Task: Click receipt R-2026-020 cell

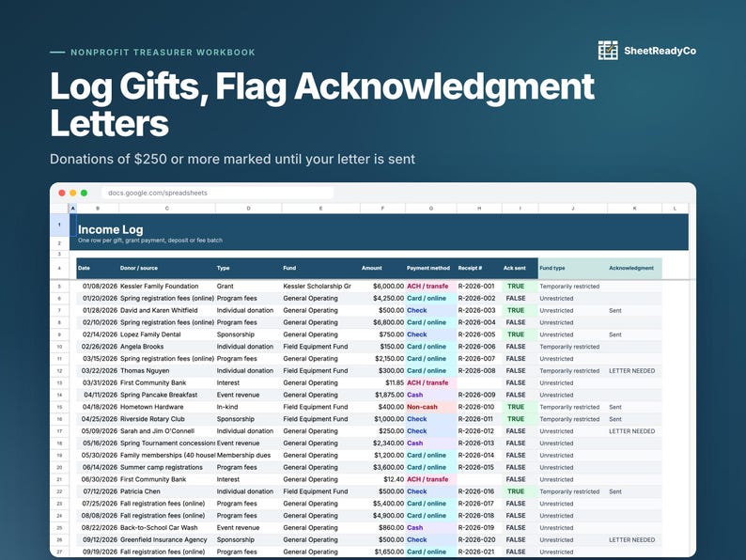Action: 479,539
